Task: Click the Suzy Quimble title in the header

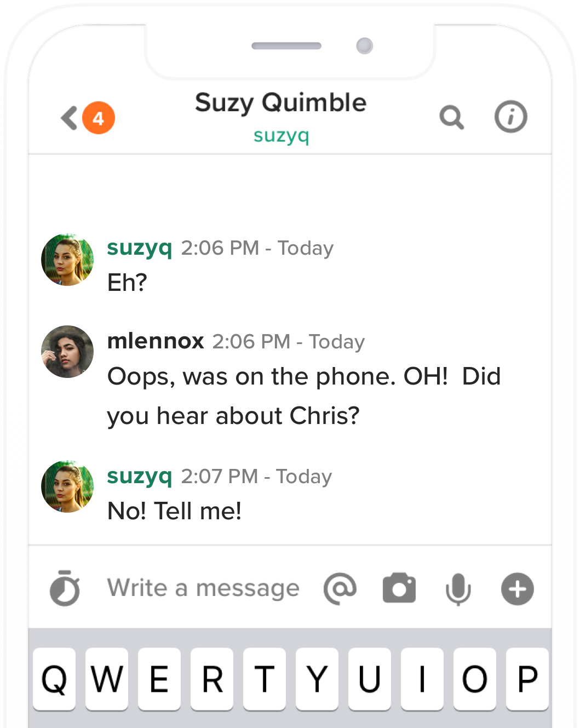Action: pos(280,104)
